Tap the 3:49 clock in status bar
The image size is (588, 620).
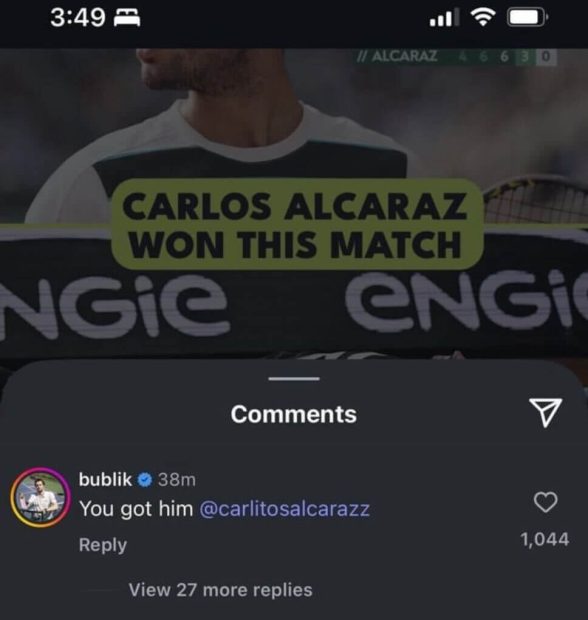(x=78, y=18)
